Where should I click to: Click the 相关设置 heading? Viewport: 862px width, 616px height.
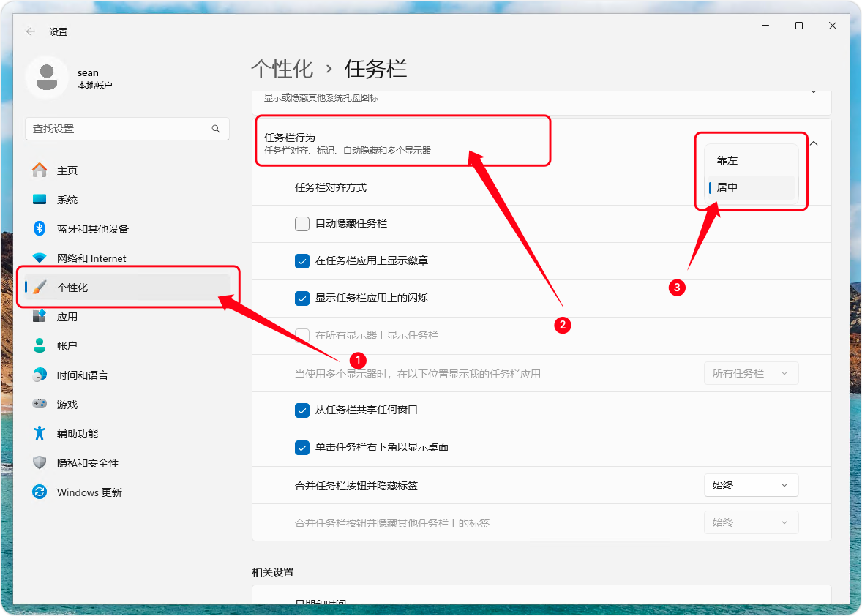pos(273,572)
